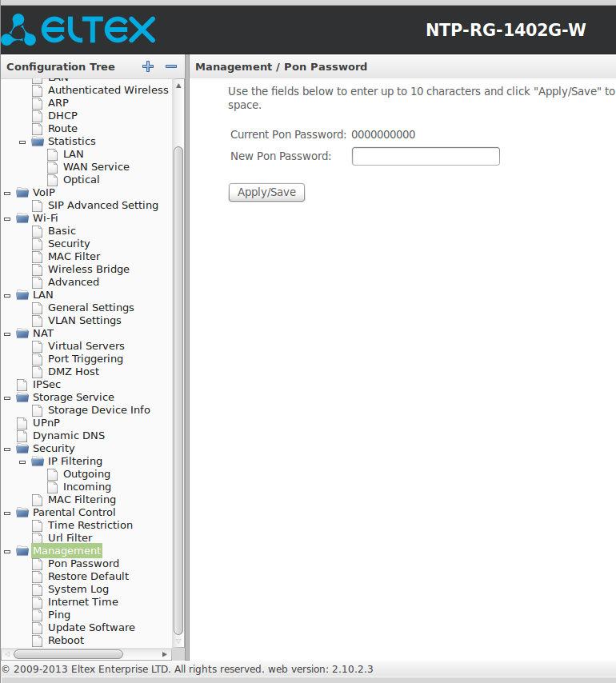Screen dimensions: 616x683
Task: Collapse all nodes with the minus icon
Action: coord(171,66)
